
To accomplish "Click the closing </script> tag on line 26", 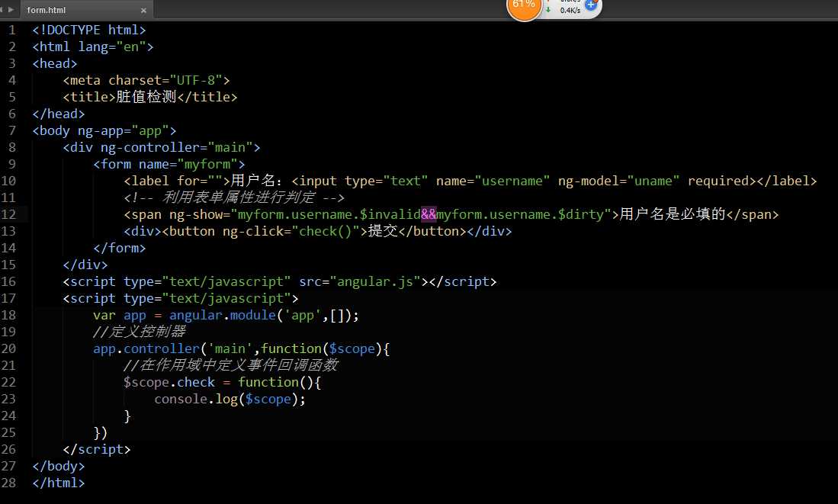I will (96, 450).
